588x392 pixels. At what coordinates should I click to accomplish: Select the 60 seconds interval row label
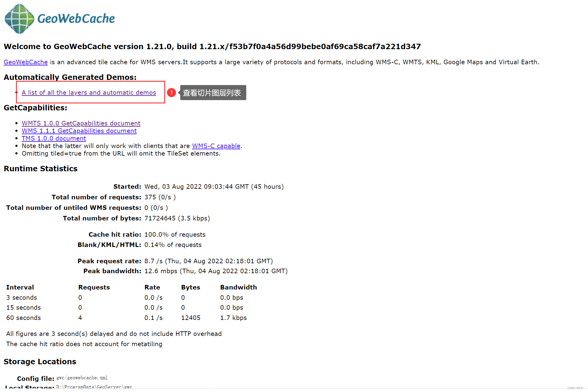pyautogui.click(x=24, y=318)
